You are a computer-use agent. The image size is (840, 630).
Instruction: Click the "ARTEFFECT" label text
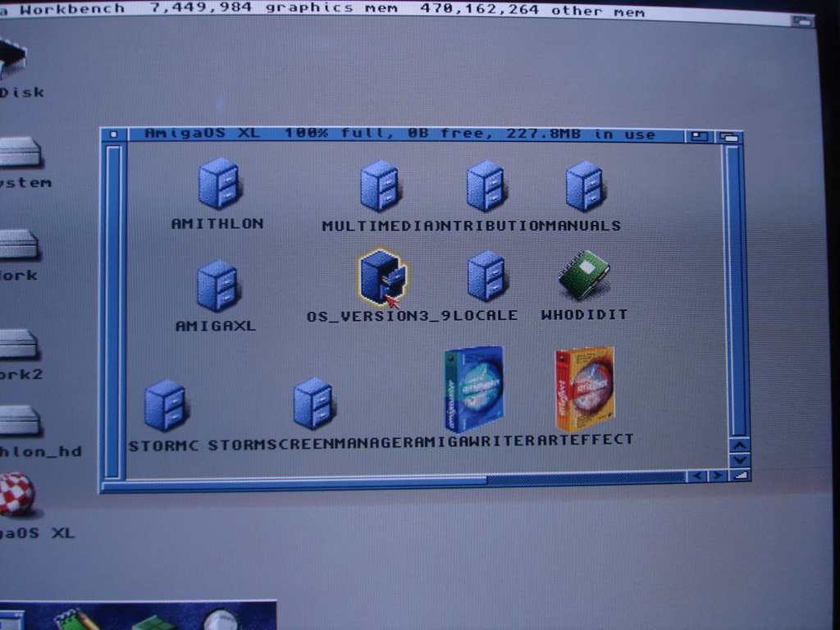585,440
